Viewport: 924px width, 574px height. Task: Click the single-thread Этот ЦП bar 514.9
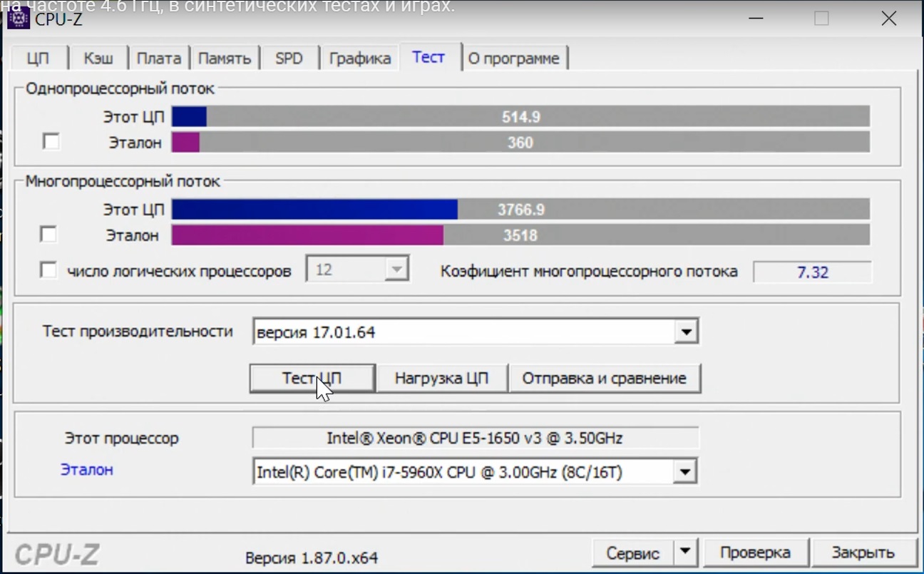(x=520, y=117)
